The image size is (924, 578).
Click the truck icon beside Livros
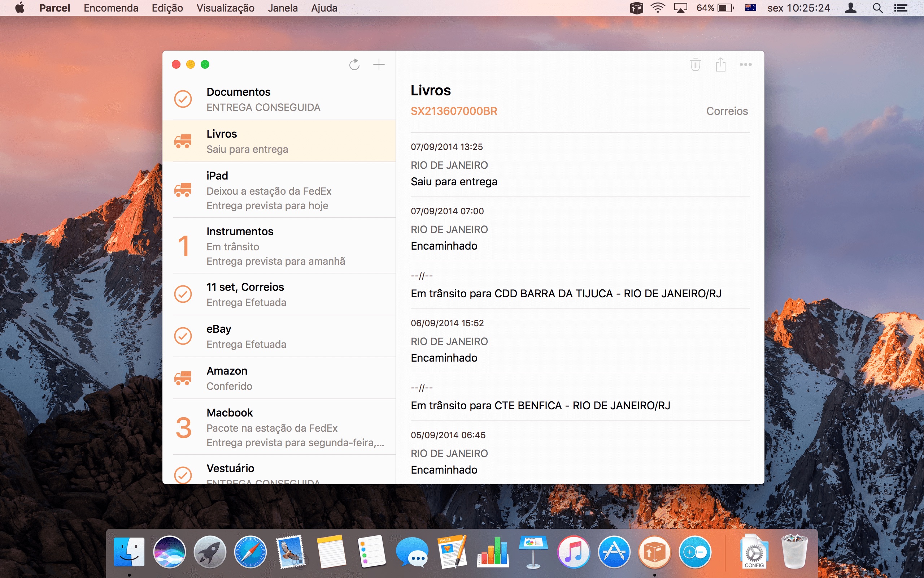183,141
